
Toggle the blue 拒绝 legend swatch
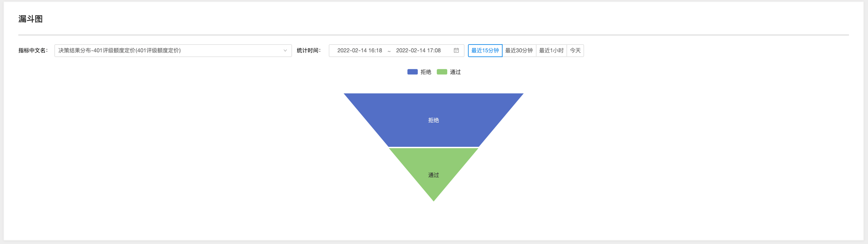[412, 72]
